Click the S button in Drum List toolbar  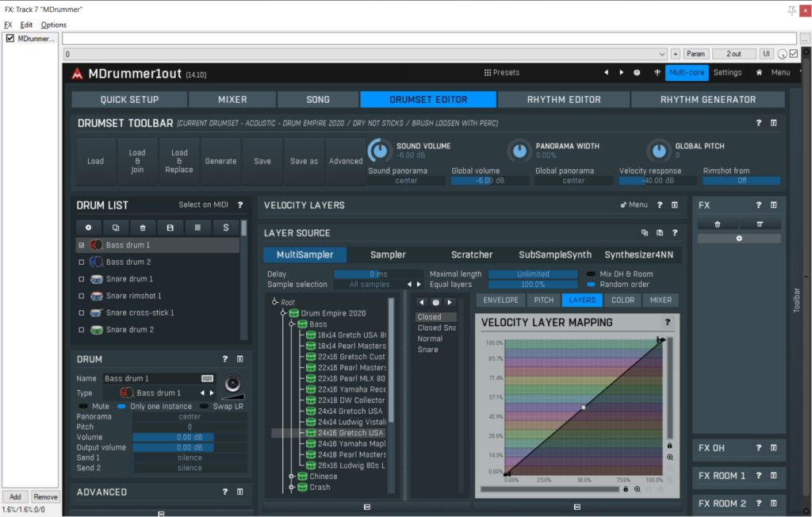click(x=225, y=228)
